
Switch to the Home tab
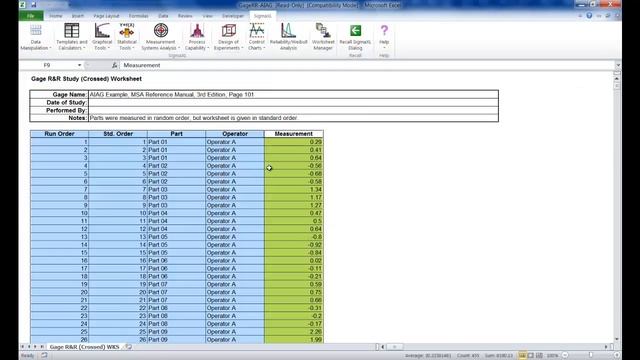click(56, 16)
